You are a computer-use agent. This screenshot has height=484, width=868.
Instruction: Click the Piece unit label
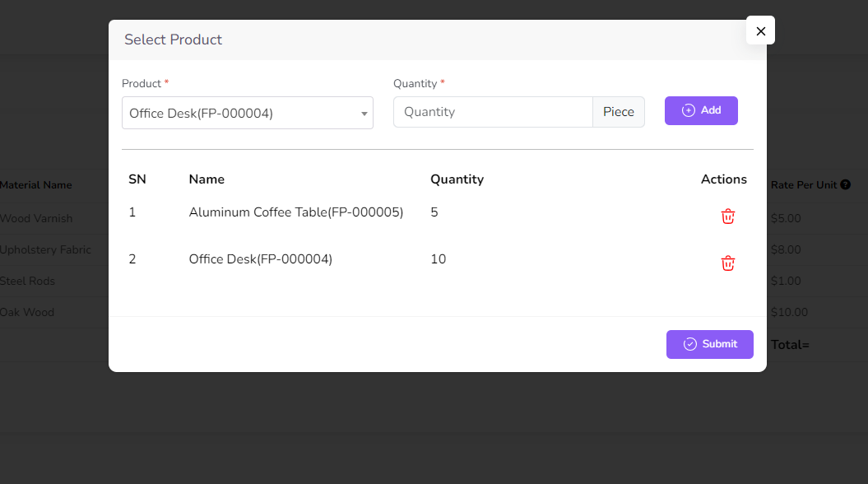coord(618,112)
